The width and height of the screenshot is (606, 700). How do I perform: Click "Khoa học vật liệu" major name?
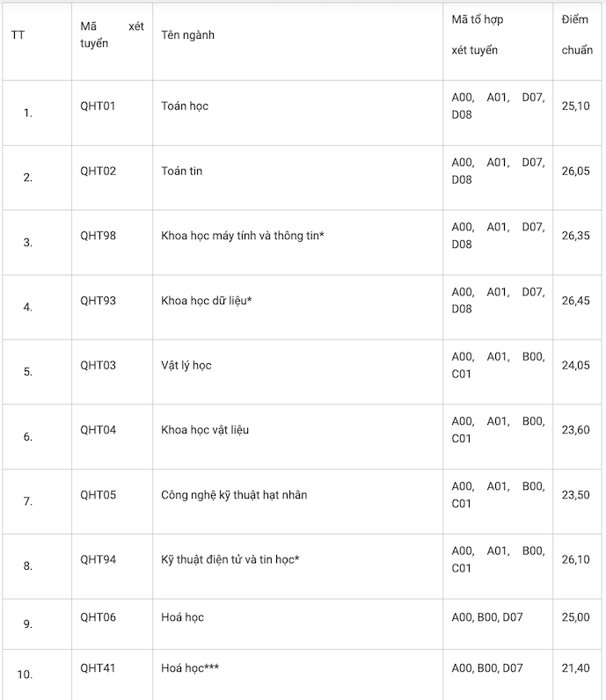coord(205,430)
